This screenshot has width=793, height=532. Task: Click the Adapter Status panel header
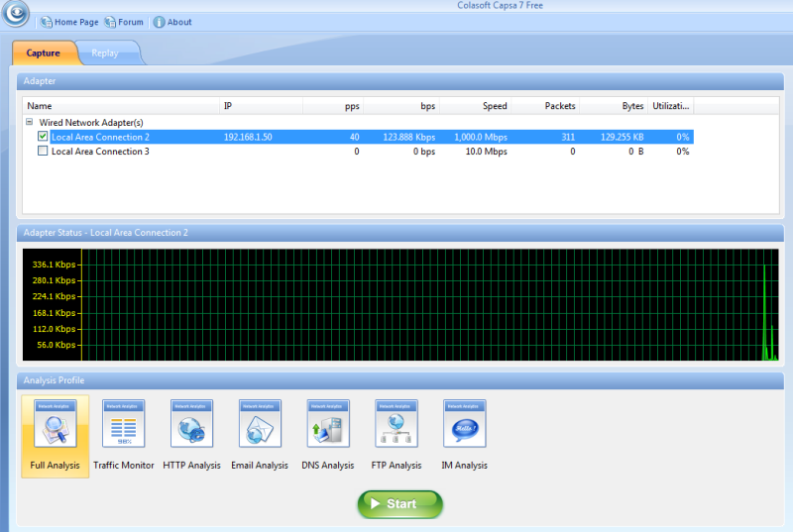pyautogui.click(x=400, y=233)
